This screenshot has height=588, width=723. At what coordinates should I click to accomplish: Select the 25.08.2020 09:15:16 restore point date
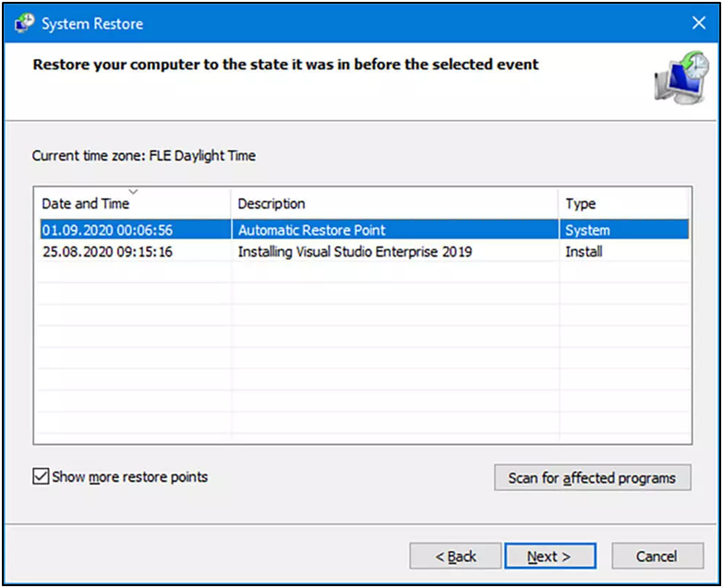107,252
